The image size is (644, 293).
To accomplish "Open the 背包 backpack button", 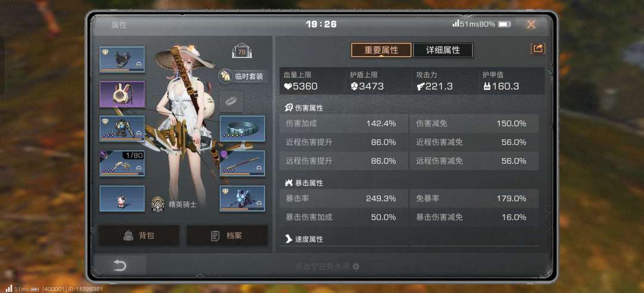I will tap(139, 236).
